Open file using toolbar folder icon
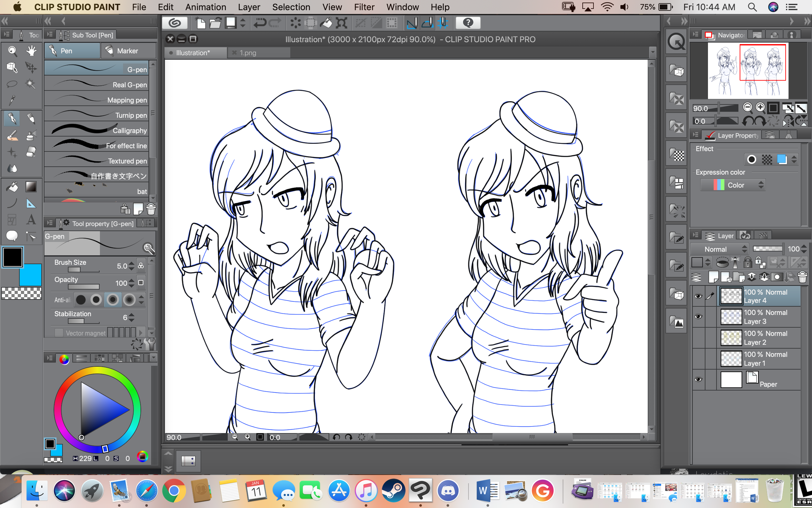The image size is (812, 508). pos(215,23)
